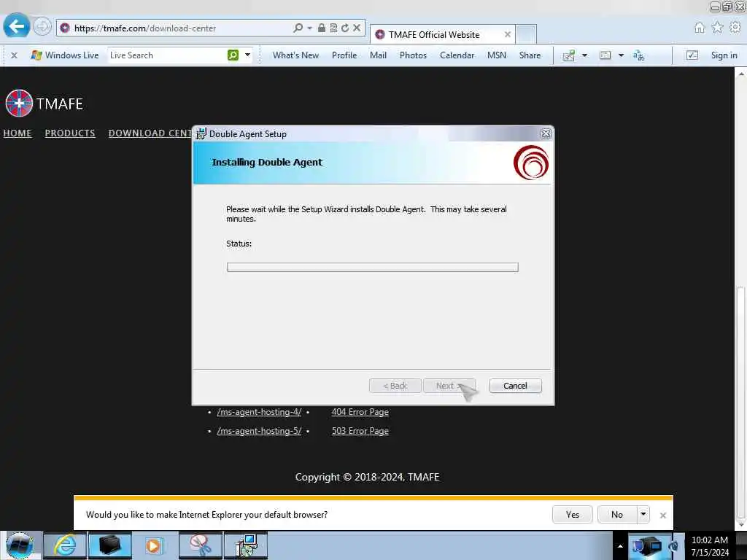
Task: Click the scrollbar up arrow
Action: 740,74
